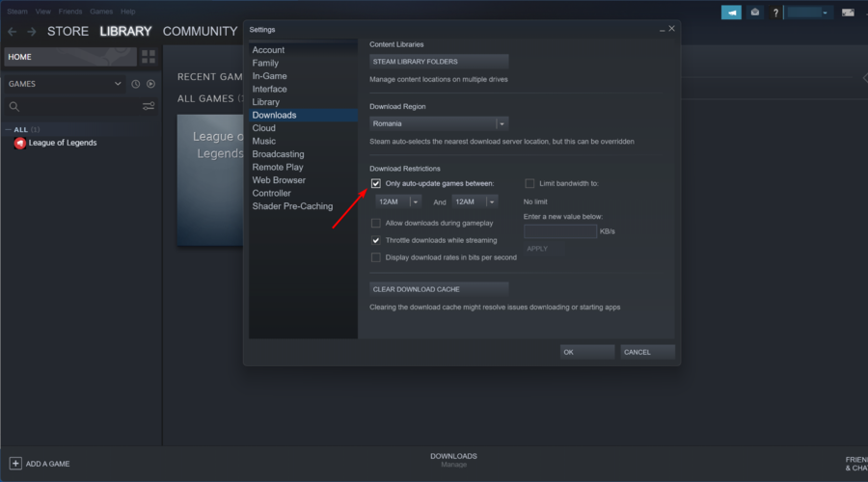
Task: Focus the library search field
Action: (x=81, y=106)
